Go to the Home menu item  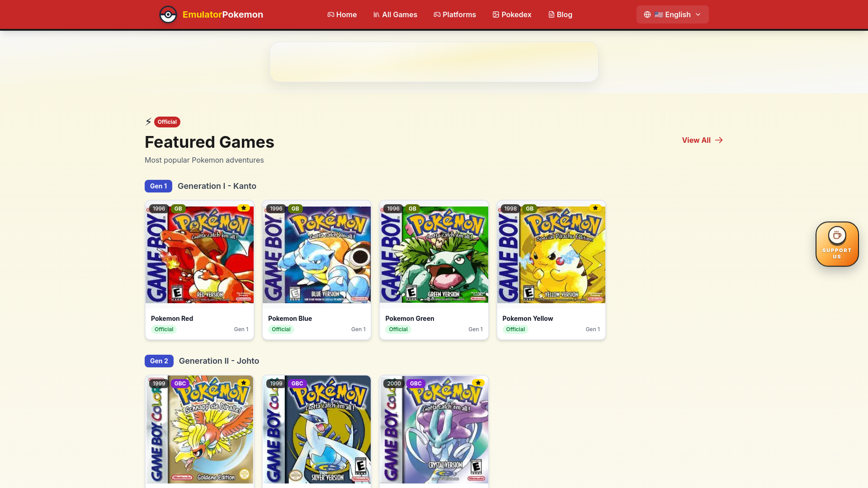[x=342, y=14]
